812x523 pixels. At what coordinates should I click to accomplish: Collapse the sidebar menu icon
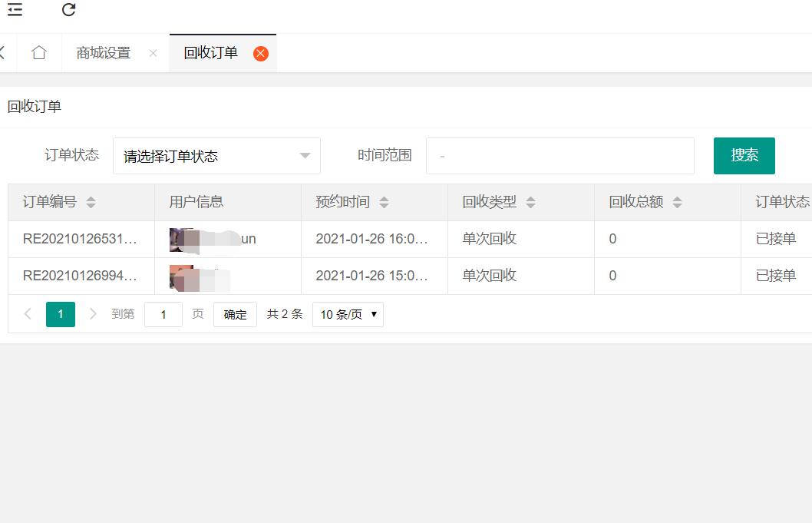15,8
